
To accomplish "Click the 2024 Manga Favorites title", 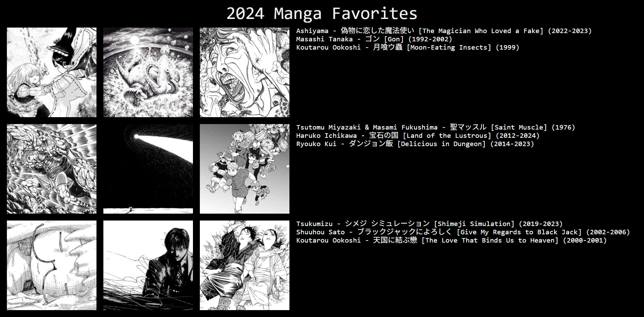I will (322, 14).
